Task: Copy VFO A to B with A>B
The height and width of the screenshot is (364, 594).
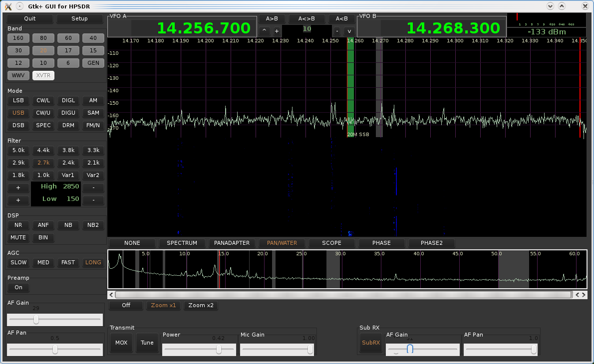Action: pos(272,19)
